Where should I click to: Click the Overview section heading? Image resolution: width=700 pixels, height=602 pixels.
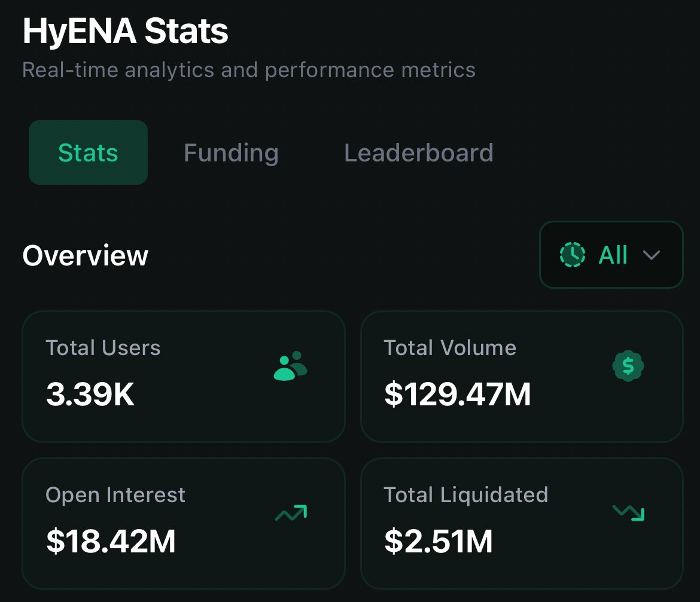(x=86, y=255)
